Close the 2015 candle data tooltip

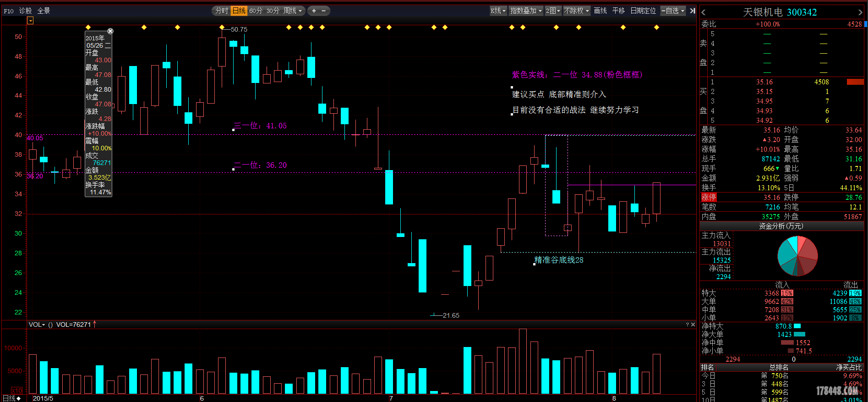pos(110,31)
